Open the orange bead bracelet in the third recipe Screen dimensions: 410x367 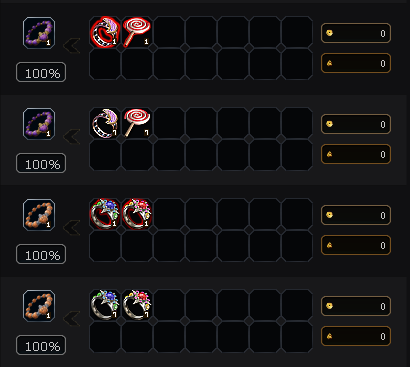39,215
